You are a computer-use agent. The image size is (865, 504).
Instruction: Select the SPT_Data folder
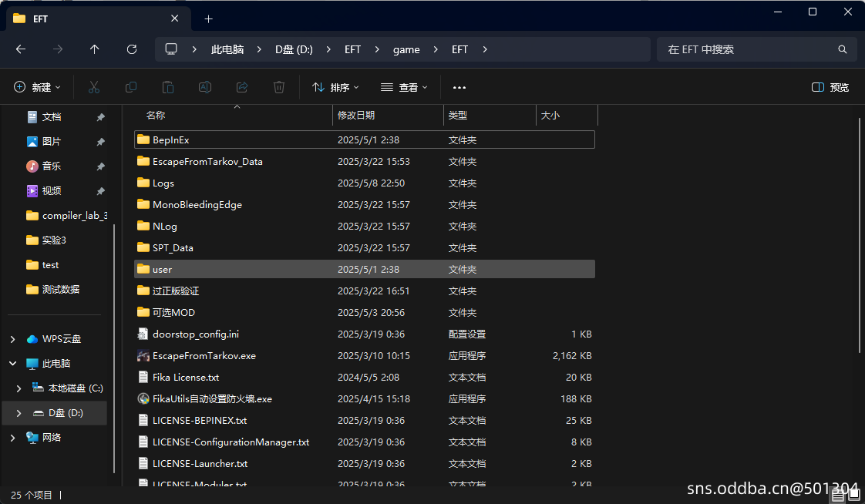pos(365,247)
